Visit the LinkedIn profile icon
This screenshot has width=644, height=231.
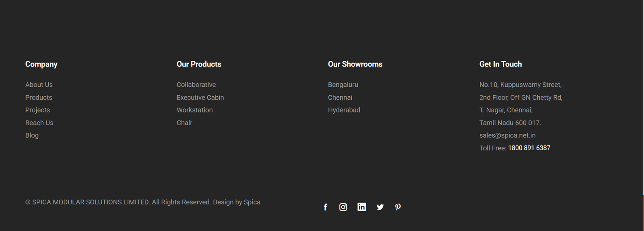362,207
